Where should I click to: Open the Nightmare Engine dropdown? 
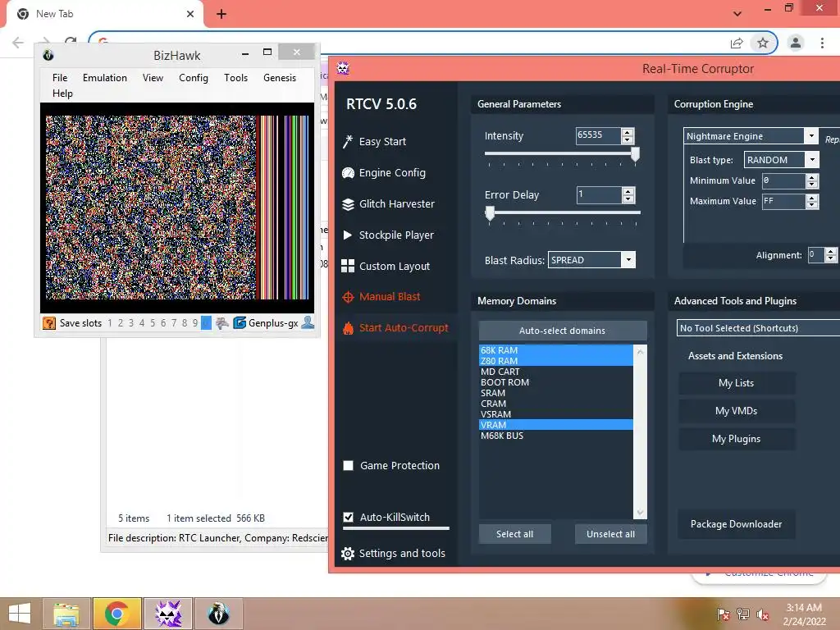(811, 136)
